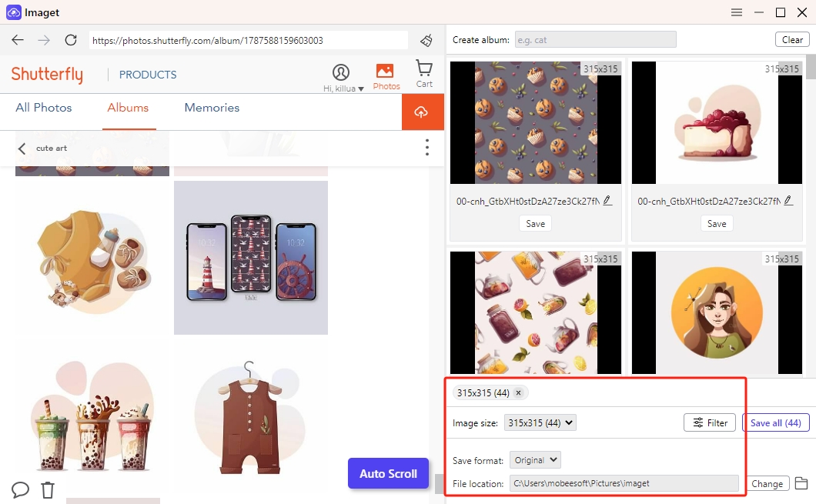The height and width of the screenshot is (504, 816).
Task: Click the cute art album title
Action: (x=52, y=149)
